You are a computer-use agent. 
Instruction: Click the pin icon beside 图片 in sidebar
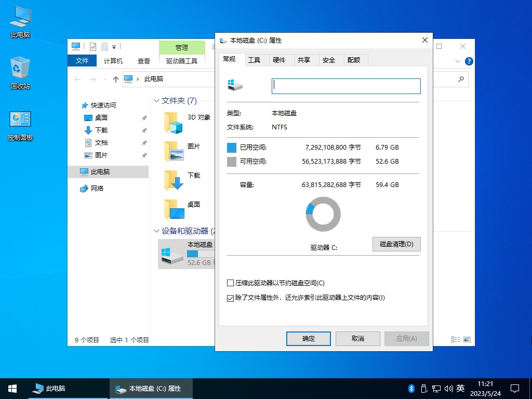click(x=144, y=155)
